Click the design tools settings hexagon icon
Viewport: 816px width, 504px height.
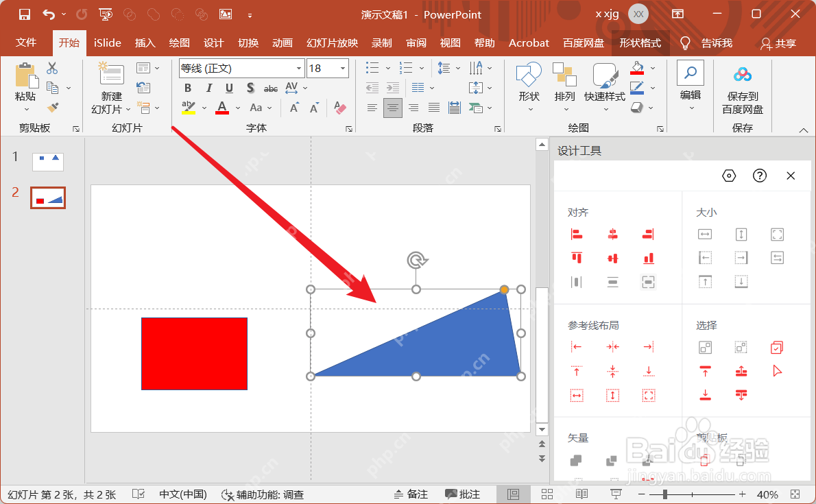(x=729, y=176)
